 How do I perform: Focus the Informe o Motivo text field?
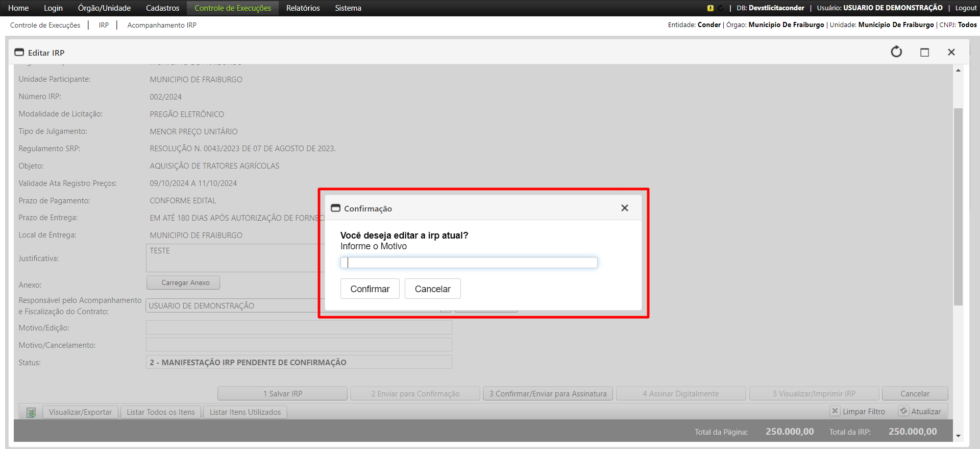click(469, 263)
